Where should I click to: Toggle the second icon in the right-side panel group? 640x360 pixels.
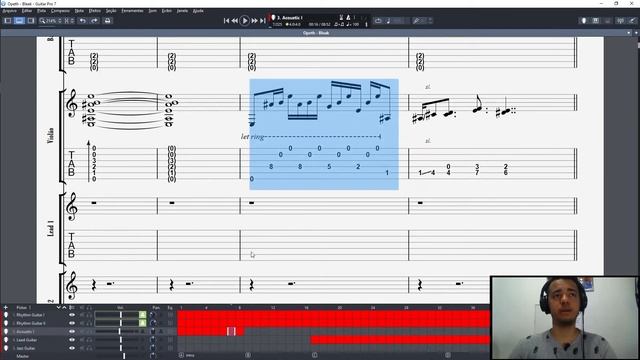point(596,20)
